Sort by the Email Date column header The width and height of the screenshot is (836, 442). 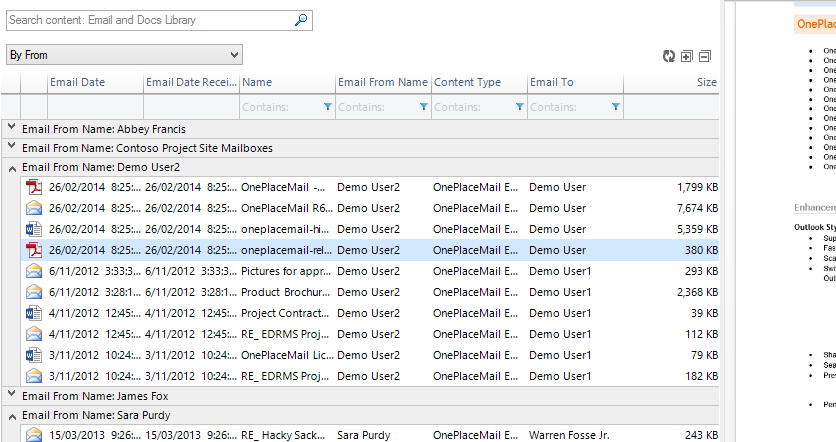[x=95, y=82]
